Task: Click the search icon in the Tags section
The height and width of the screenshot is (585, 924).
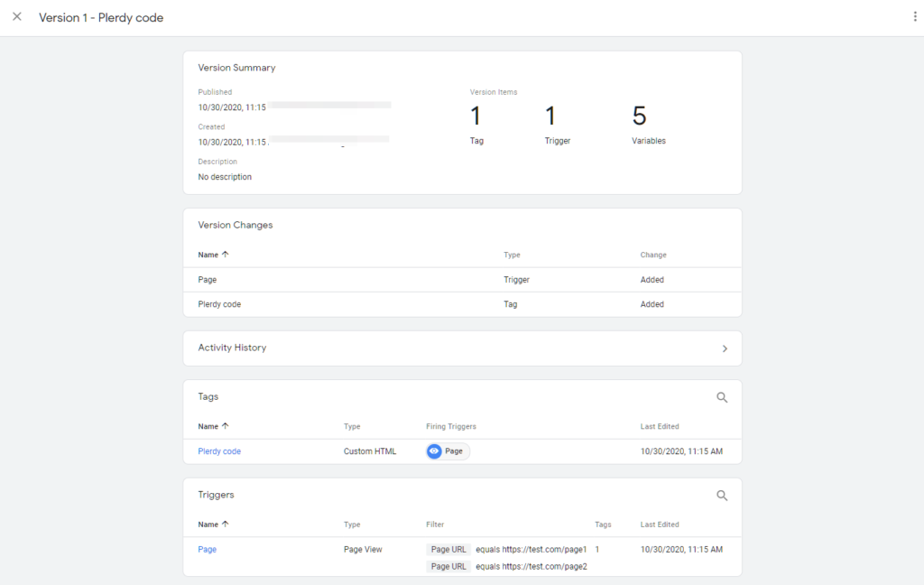Action: pos(722,397)
